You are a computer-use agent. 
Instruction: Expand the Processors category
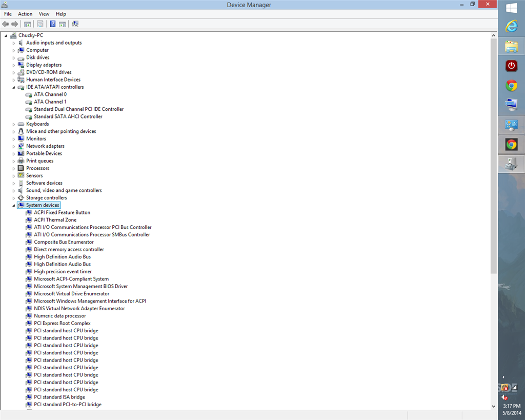(14, 169)
